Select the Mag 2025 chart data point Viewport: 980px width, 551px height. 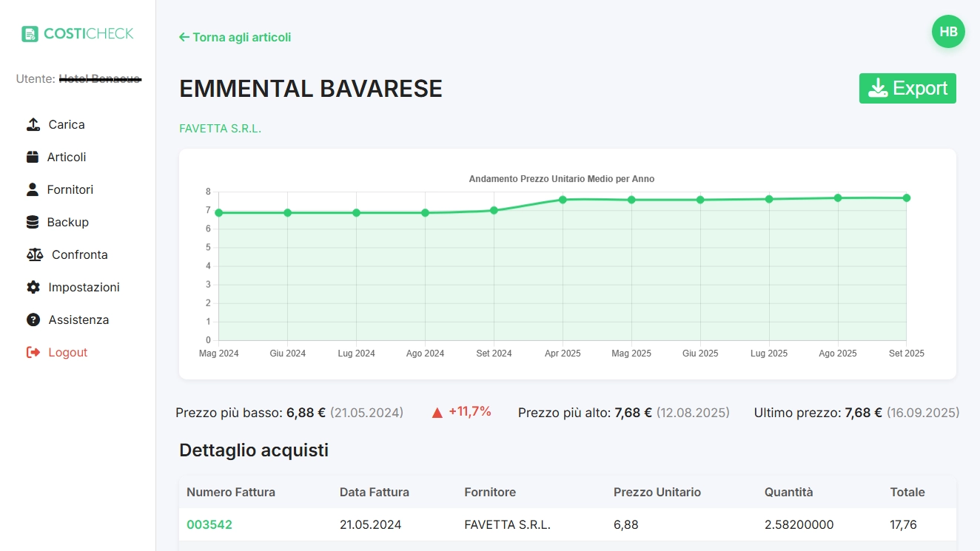(x=631, y=200)
